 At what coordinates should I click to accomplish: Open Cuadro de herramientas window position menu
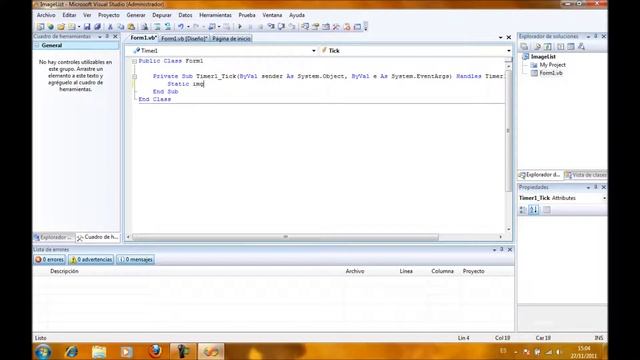click(100, 36)
